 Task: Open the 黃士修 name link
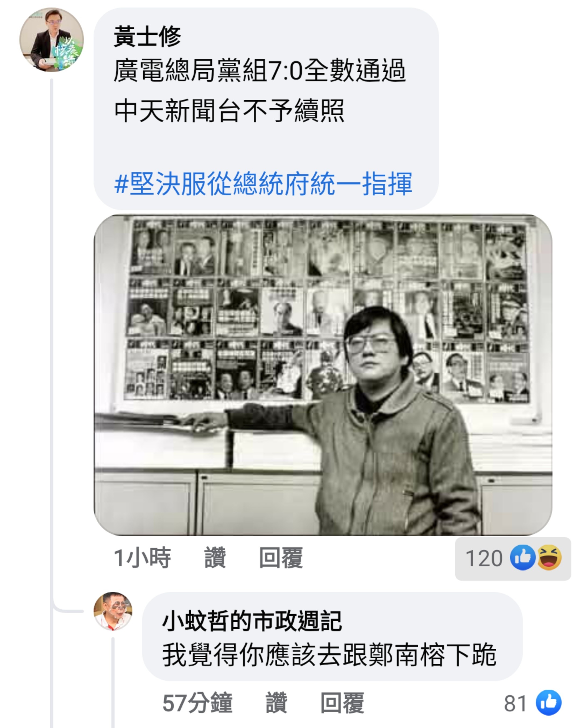[x=147, y=36]
